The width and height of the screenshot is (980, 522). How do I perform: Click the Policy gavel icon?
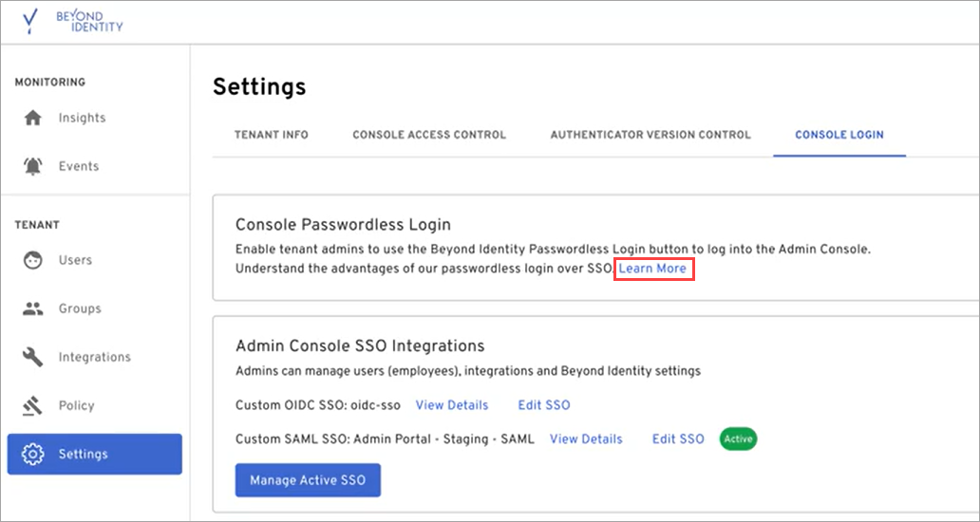[x=33, y=405]
